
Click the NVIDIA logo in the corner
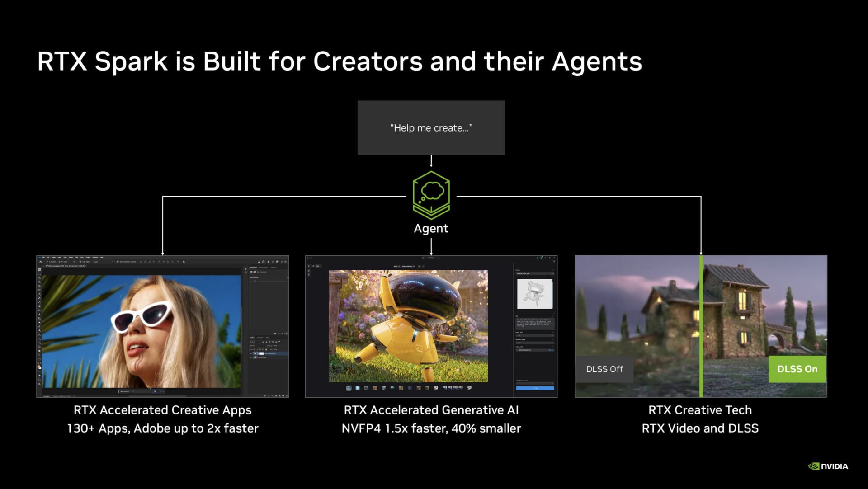pyautogui.click(x=828, y=466)
